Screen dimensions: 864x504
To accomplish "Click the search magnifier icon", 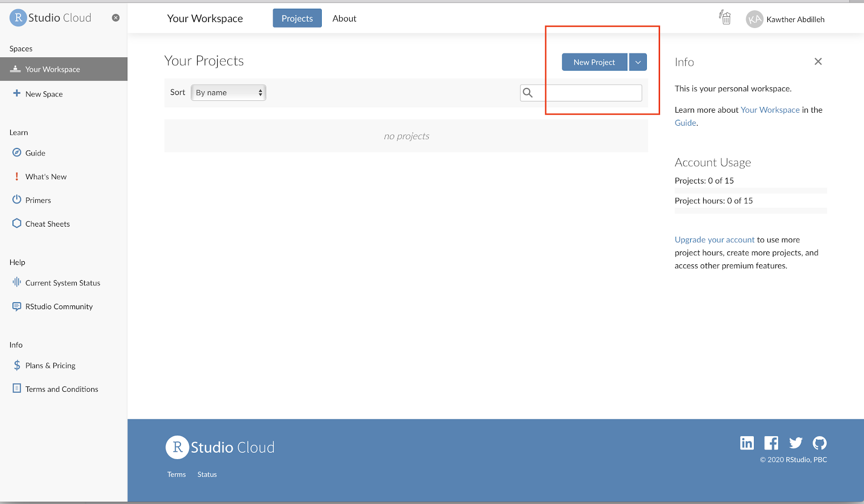I will (x=528, y=93).
